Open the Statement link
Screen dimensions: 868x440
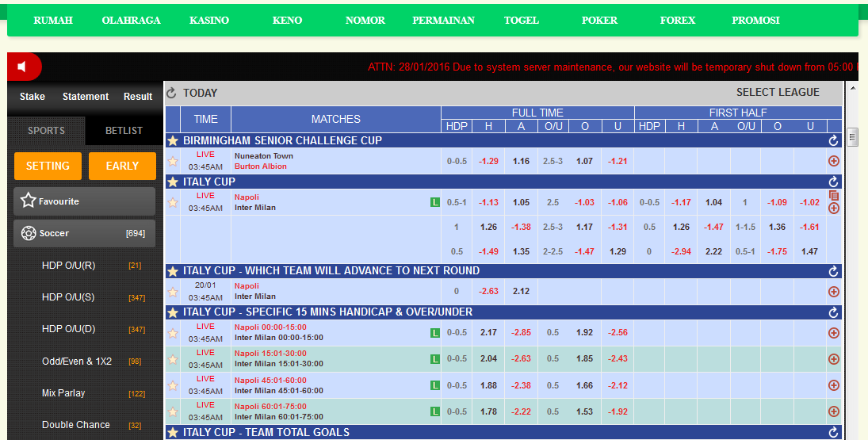coord(86,96)
